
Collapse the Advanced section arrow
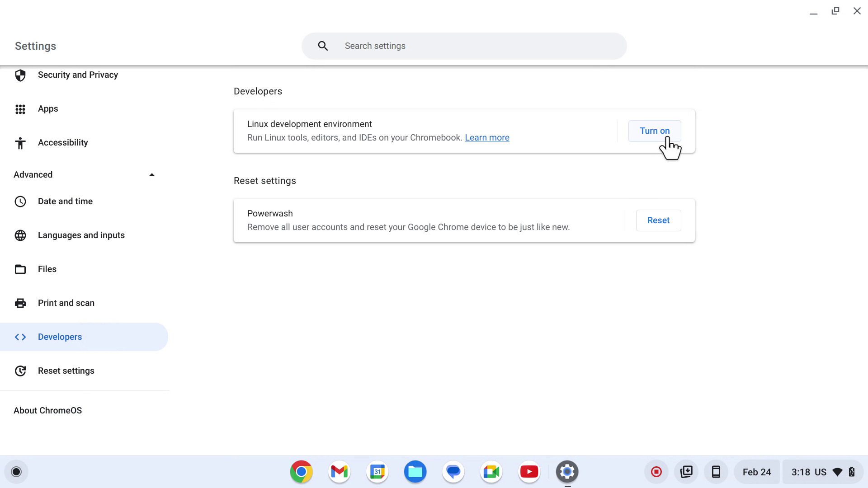pos(152,175)
